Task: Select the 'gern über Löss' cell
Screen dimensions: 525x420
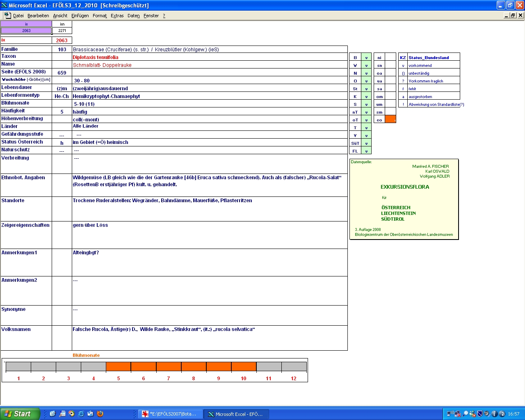Action: point(210,235)
